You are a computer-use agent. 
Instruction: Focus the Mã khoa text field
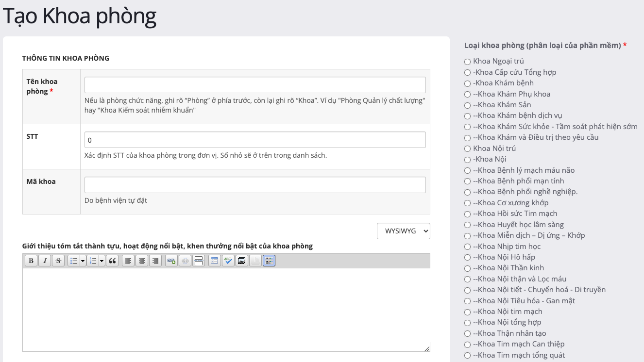point(255,185)
